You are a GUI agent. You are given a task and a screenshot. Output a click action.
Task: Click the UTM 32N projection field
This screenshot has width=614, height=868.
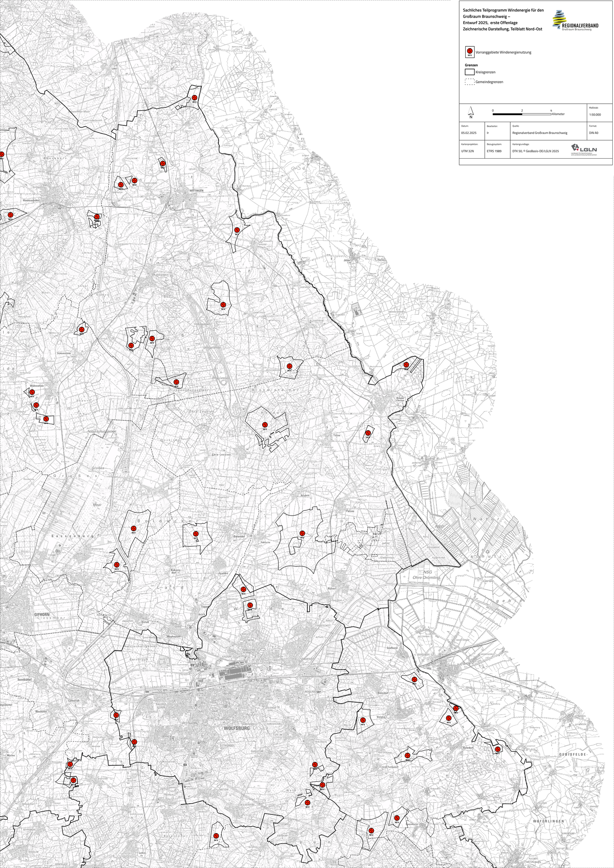468,151
